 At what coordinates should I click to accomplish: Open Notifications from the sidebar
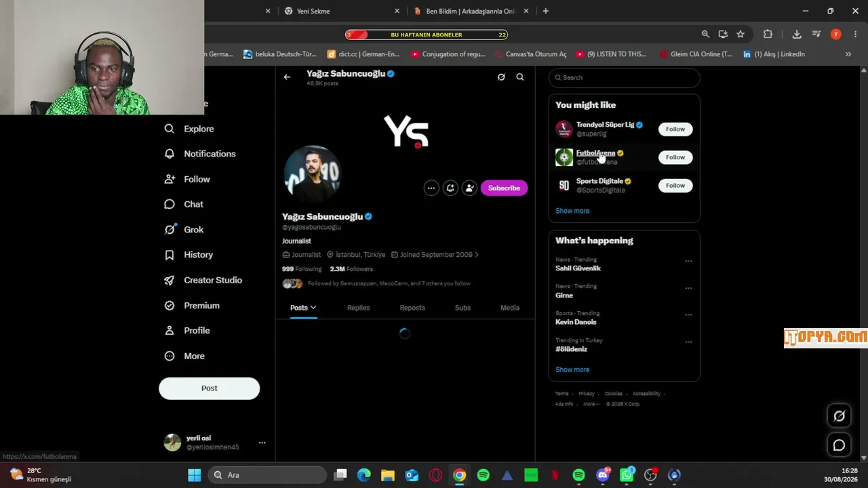200,154
